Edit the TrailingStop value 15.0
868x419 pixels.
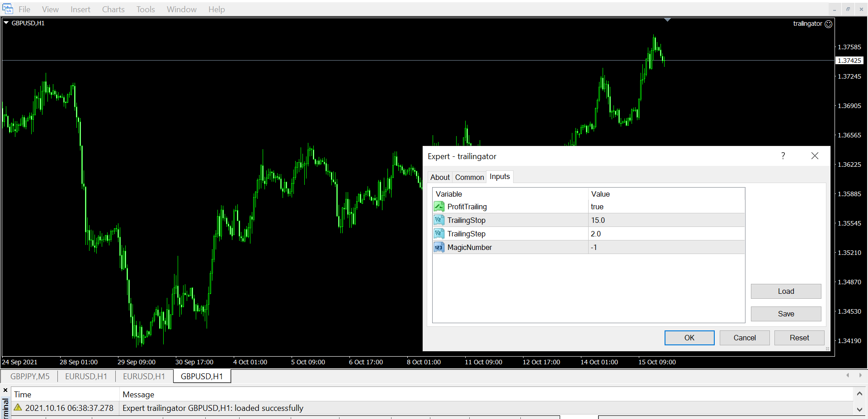[665, 220]
